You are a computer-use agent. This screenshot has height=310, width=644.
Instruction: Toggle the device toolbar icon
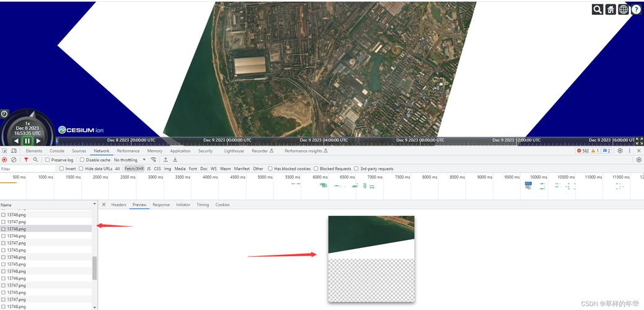[14, 151]
